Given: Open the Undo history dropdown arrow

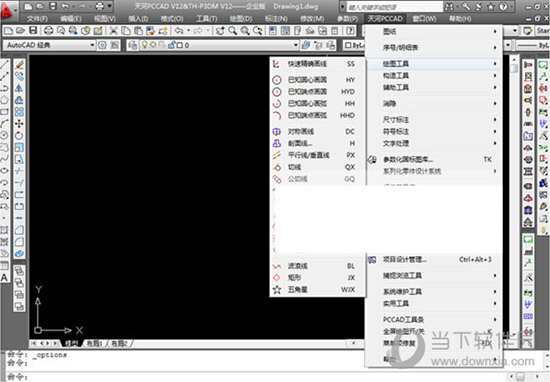Looking at the screenshot, I should click(x=188, y=31).
